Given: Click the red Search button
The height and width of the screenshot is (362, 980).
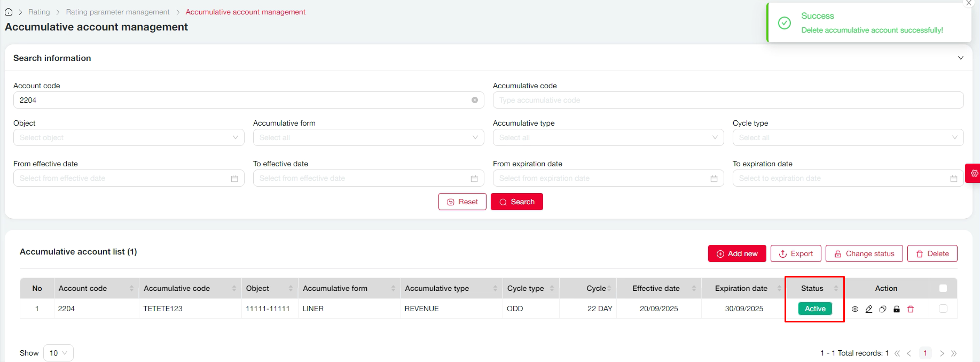Looking at the screenshot, I should (x=516, y=202).
